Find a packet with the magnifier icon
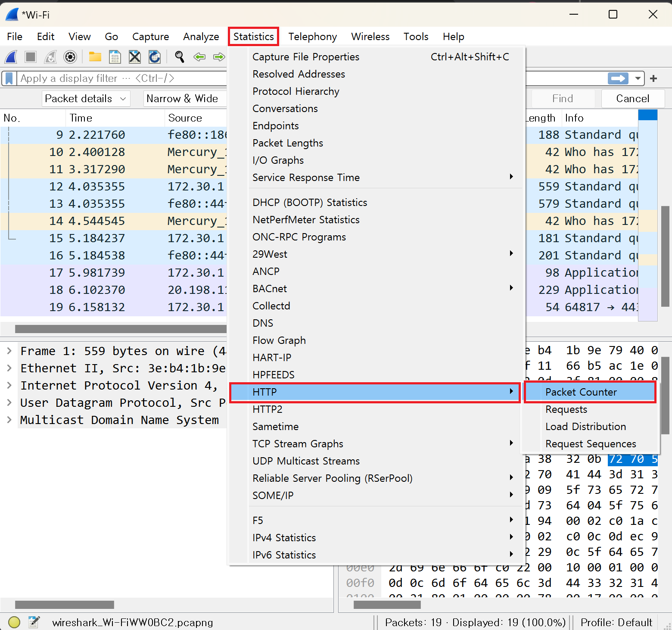This screenshot has width=672, height=630. pos(179,57)
